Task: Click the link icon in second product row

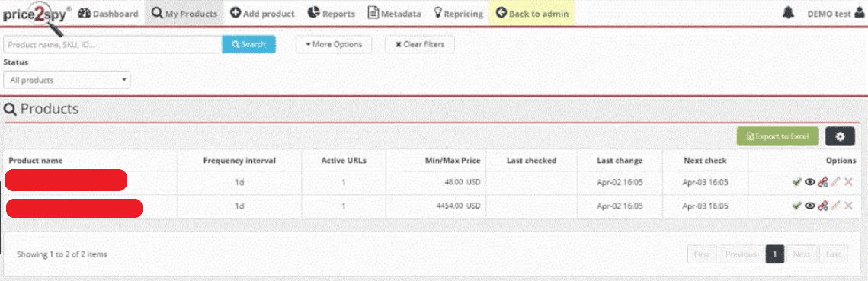Action: click(x=822, y=206)
